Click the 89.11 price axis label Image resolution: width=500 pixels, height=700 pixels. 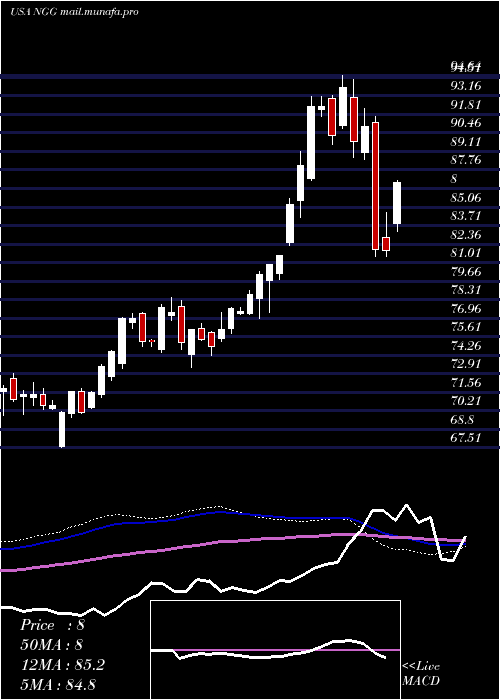pos(466,142)
